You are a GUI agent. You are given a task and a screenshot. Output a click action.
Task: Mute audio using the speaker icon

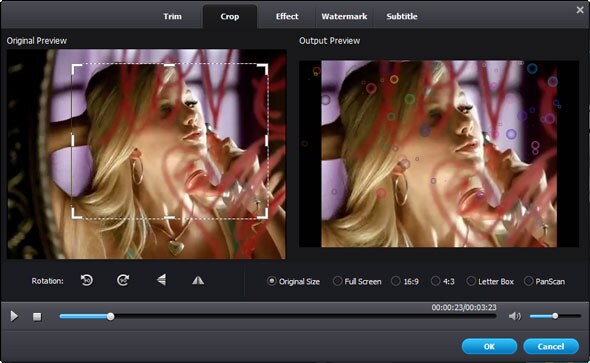(x=514, y=316)
